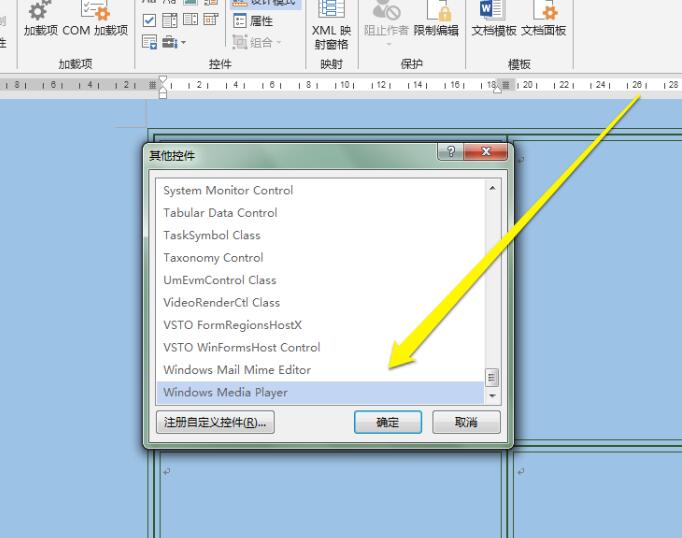Cancel with the 取消 button

tap(466, 422)
